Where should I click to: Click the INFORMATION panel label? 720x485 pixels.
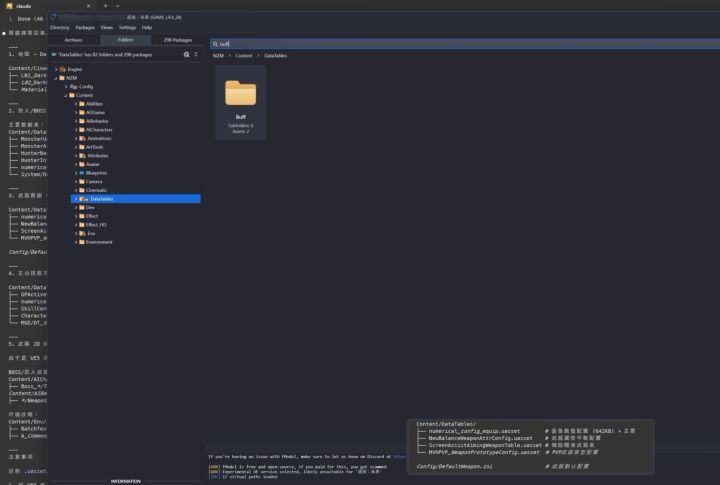pyautogui.click(x=125, y=481)
